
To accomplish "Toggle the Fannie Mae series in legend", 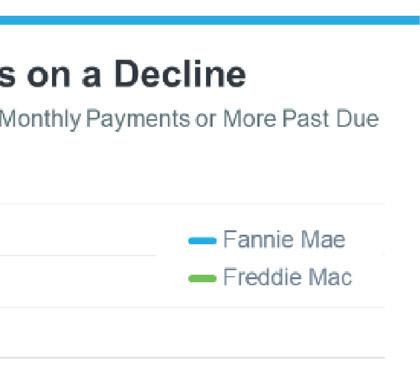I will click(267, 240).
